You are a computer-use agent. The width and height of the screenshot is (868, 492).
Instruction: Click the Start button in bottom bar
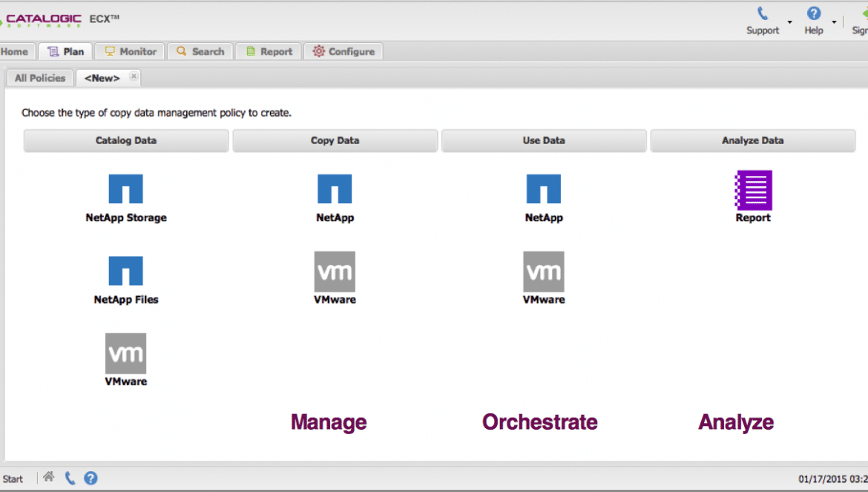[13, 479]
